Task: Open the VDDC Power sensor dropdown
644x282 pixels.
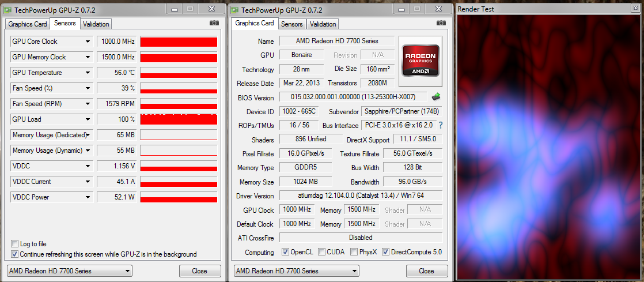Action: [88, 197]
